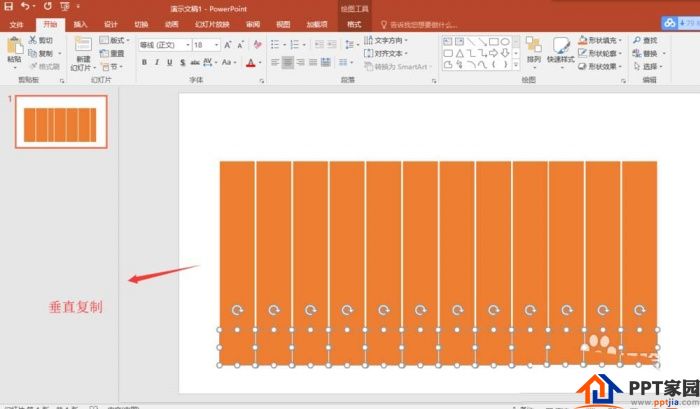The image size is (700, 409).
Task: Toggle Underline formatting
Action: 170,62
